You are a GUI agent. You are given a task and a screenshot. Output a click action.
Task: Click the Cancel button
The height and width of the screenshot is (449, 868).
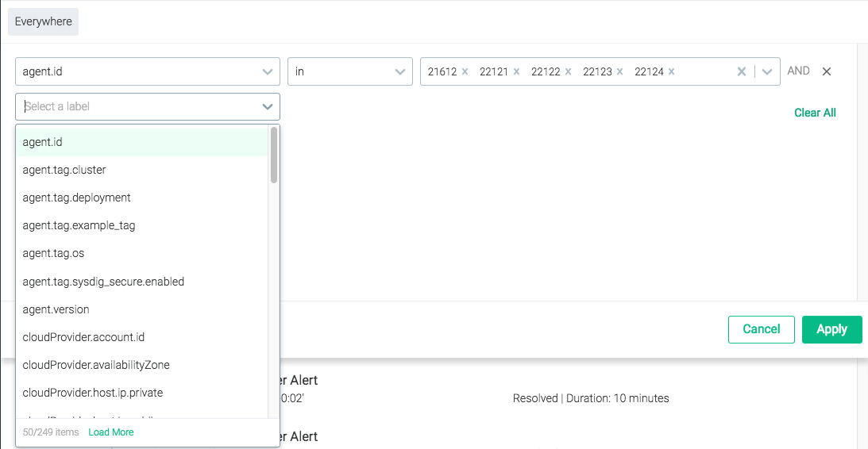tap(761, 329)
